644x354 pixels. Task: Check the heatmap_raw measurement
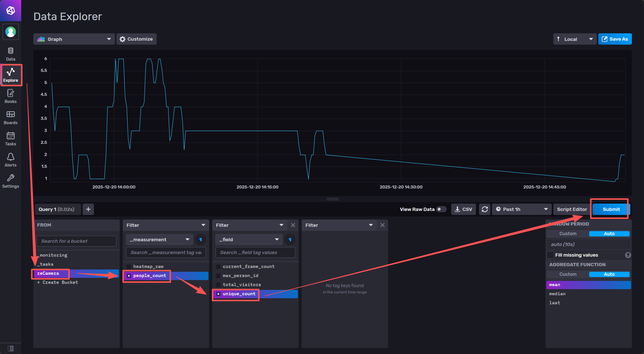click(x=129, y=266)
